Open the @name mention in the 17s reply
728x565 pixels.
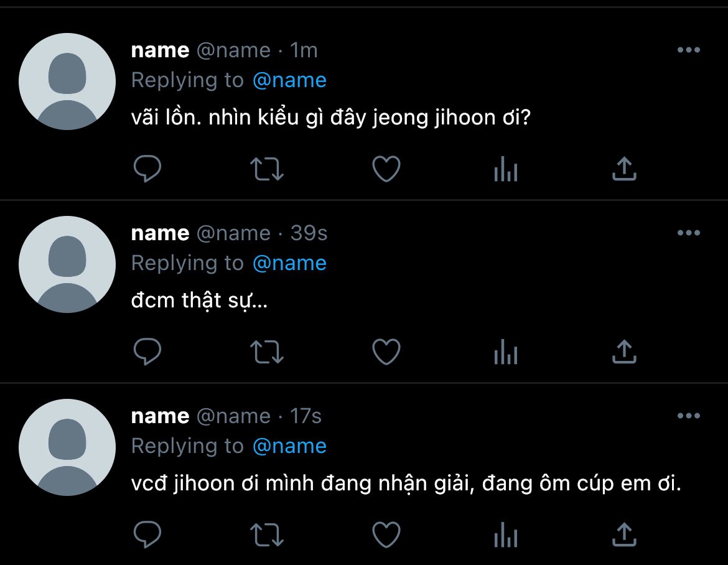click(289, 446)
